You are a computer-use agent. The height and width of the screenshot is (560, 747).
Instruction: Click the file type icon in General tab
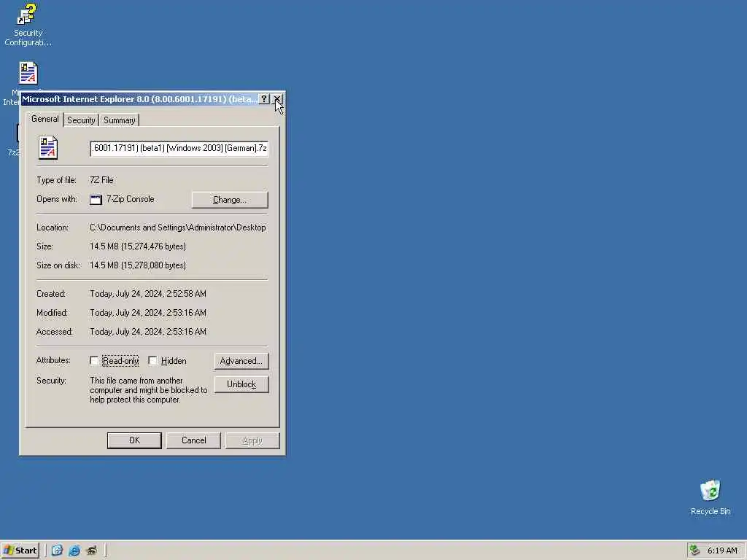(x=48, y=147)
